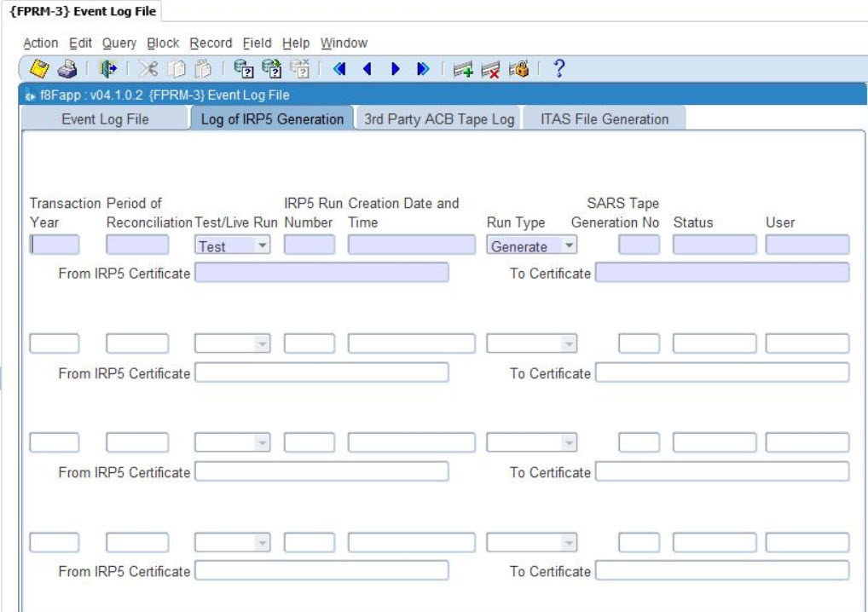Go to the first record using double-left arrow
868x612 pixels.
point(339,69)
